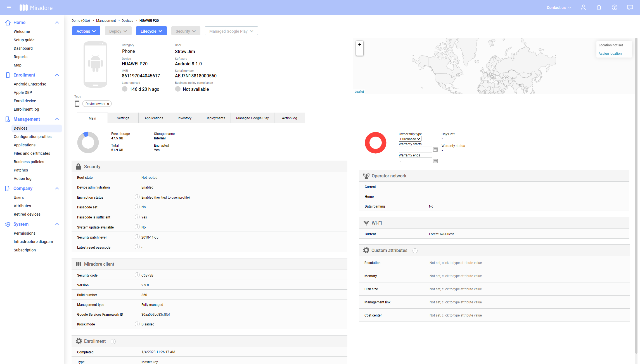Viewport: 640px width, 364px height.
Task: Open the user account icon
Action: (583, 8)
